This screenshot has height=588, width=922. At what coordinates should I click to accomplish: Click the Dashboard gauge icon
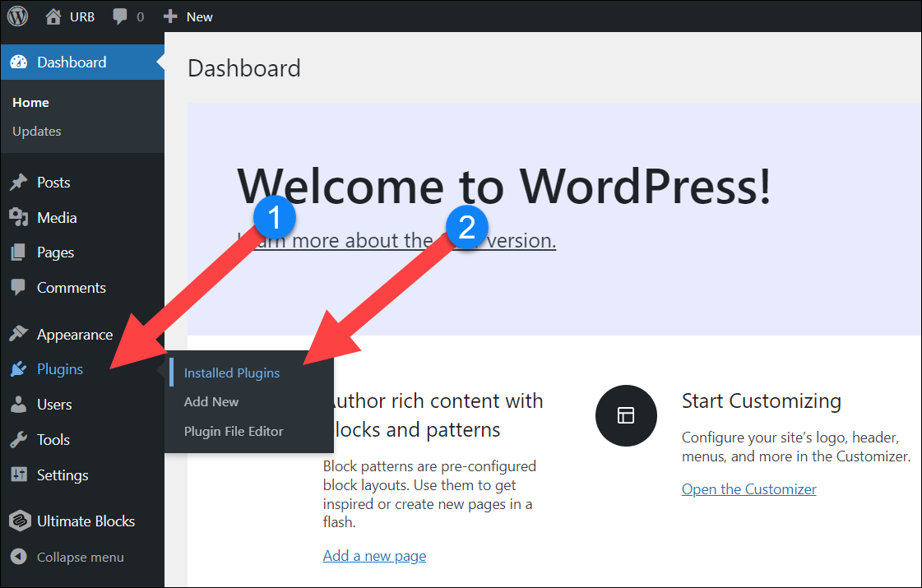pyautogui.click(x=19, y=62)
